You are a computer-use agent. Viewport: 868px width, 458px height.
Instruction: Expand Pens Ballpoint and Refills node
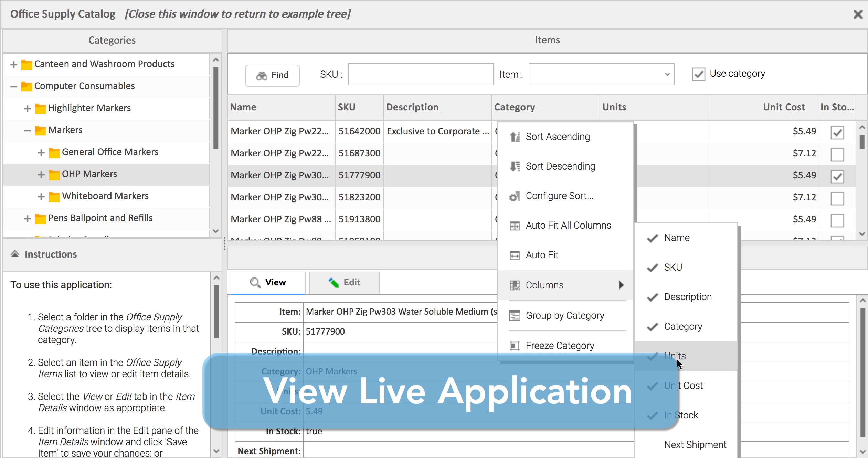click(28, 219)
